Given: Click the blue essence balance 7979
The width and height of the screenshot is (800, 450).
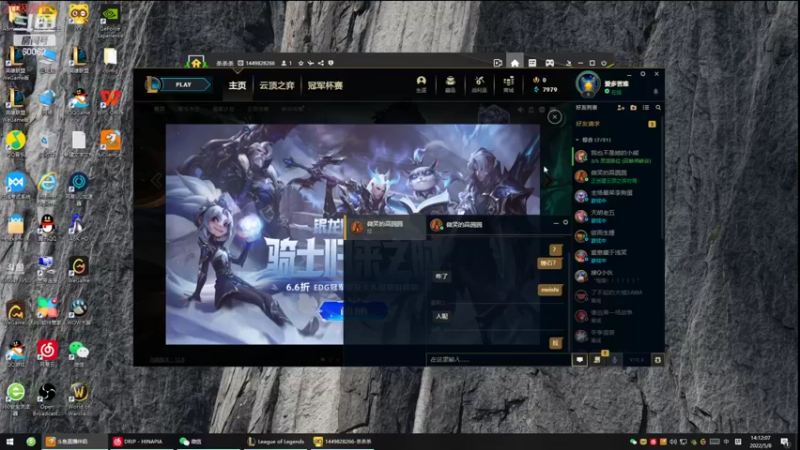Looking at the screenshot, I should (x=545, y=90).
